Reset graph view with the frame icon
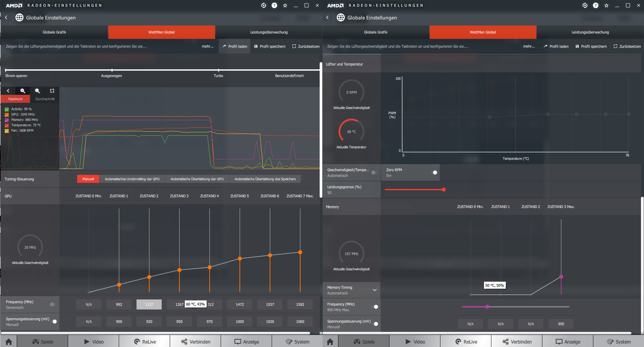The width and height of the screenshot is (644, 347). click(52, 91)
